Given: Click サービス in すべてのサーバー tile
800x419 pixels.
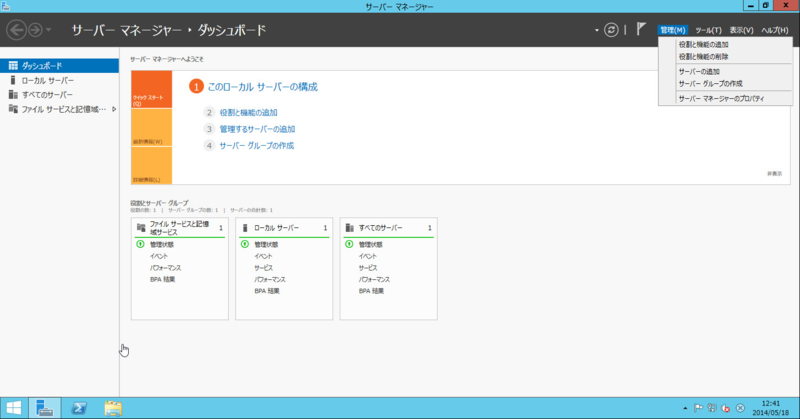Looking at the screenshot, I should [x=367, y=268].
